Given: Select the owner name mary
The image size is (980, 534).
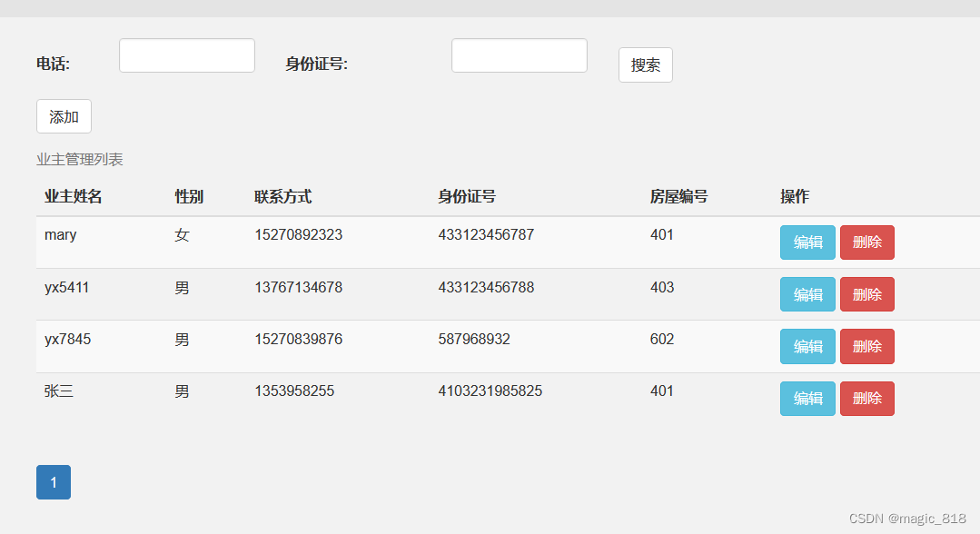Looking at the screenshot, I should tap(61, 235).
